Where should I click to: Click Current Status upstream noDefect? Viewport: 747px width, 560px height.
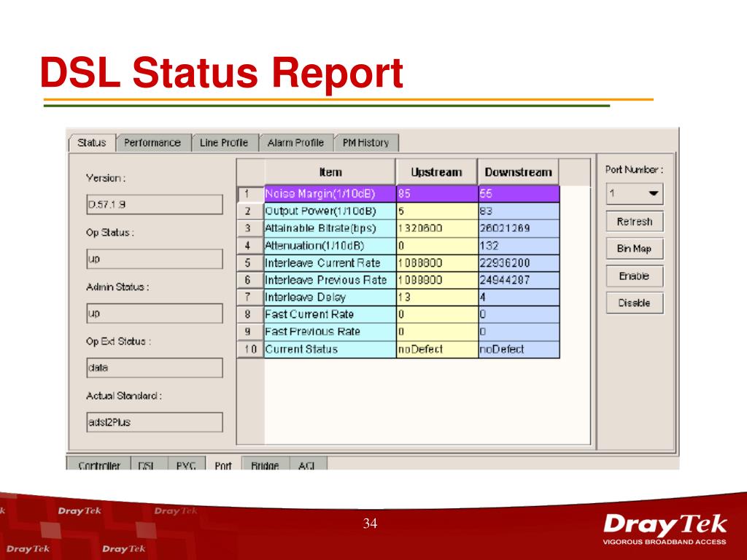[437, 349]
